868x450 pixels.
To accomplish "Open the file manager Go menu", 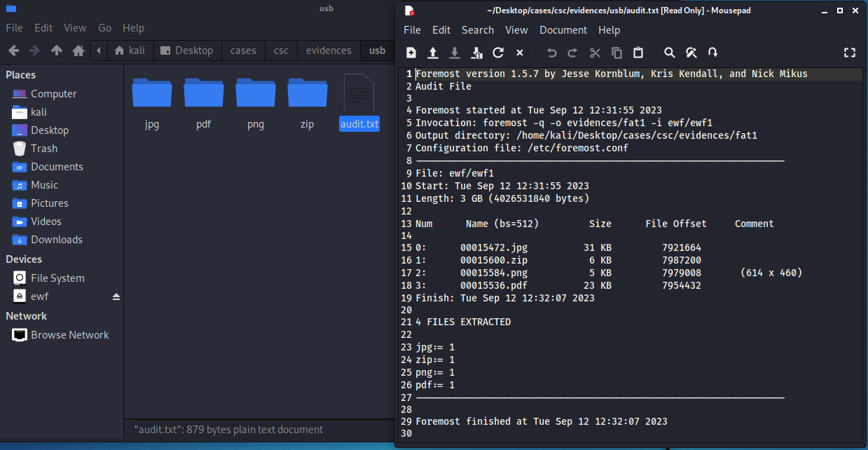I will tap(105, 28).
